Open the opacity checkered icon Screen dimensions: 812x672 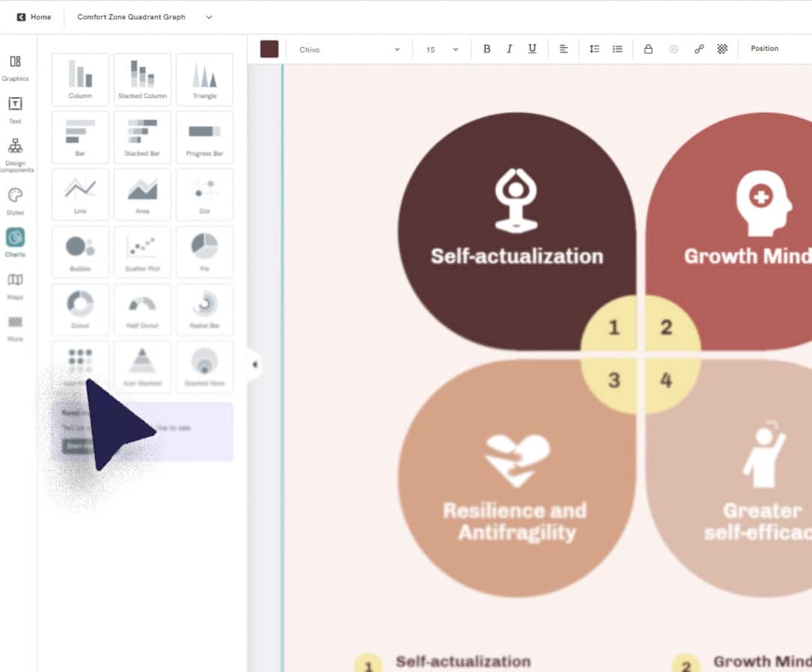722,49
